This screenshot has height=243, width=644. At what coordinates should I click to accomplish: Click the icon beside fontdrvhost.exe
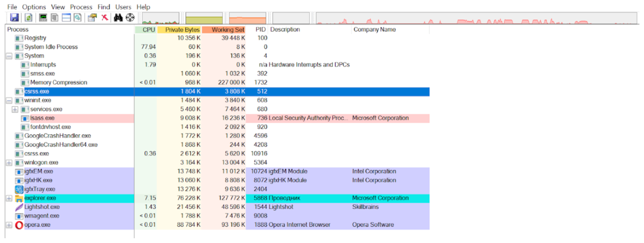click(25, 127)
